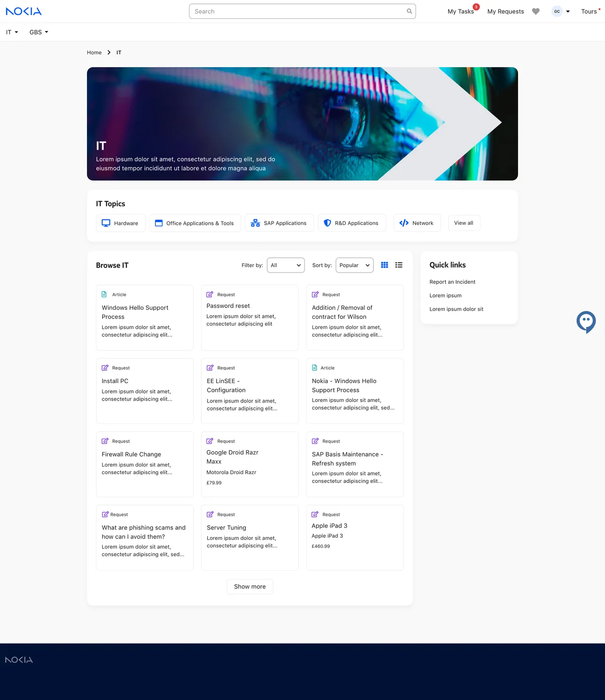Image resolution: width=605 pixels, height=700 pixels.
Task: Open the IT navigation menu
Action: click(x=10, y=32)
